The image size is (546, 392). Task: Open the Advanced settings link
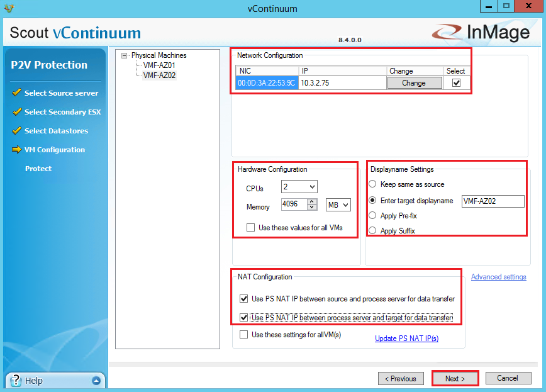pos(498,277)
